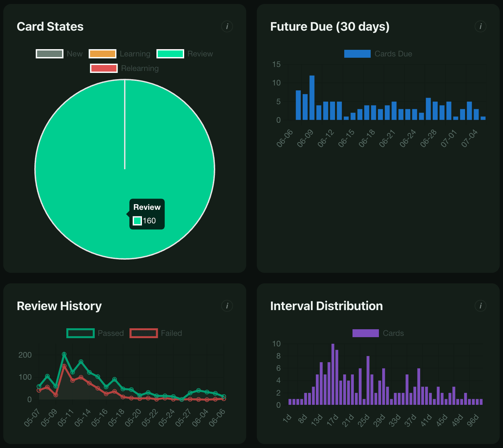This screenshot has width=503, height=448.
Task: Toggle Passed series in Review History legend
Action: [95, 333]
